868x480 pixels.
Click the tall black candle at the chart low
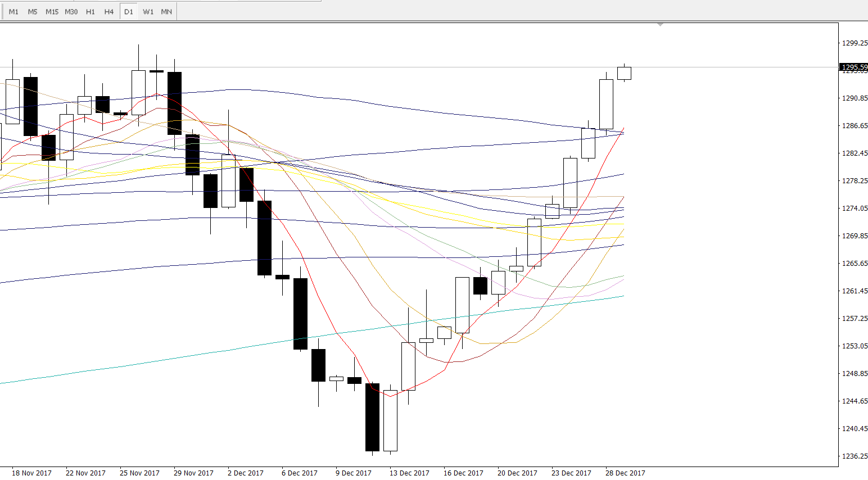372,417
